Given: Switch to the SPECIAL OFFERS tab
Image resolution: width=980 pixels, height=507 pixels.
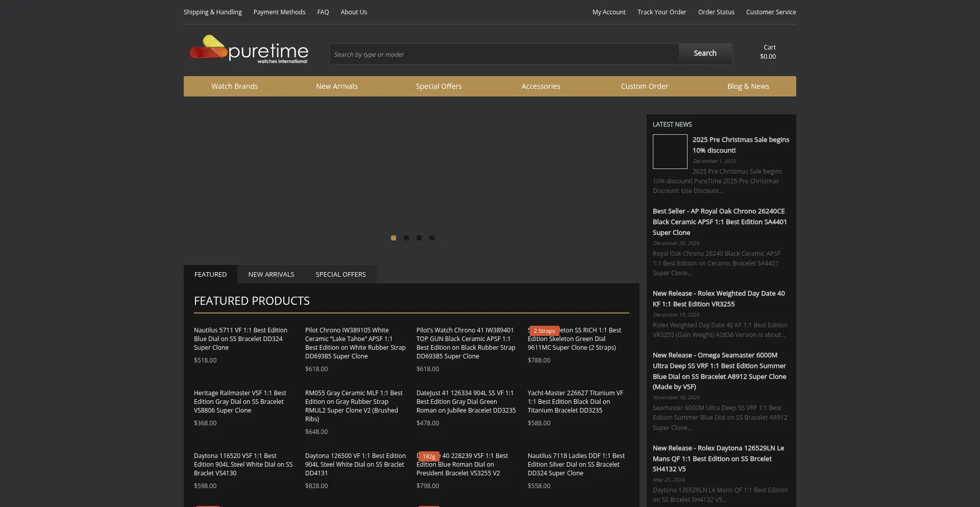Looking at the screenshot, I should (340, 274).
